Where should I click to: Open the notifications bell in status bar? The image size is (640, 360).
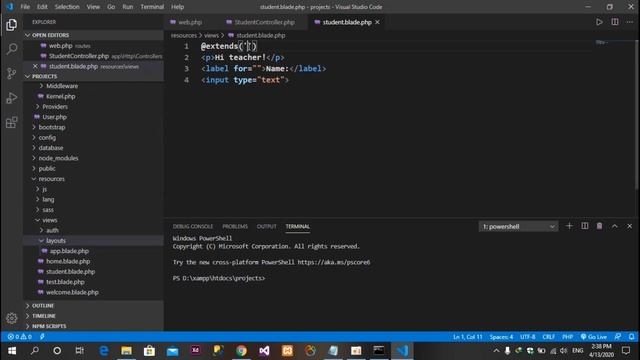pos(631,337)
